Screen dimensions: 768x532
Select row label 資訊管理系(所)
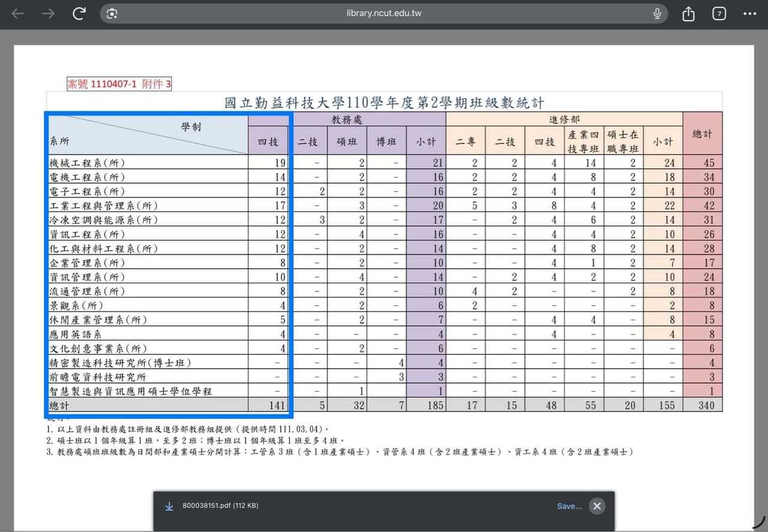(88, 277)
